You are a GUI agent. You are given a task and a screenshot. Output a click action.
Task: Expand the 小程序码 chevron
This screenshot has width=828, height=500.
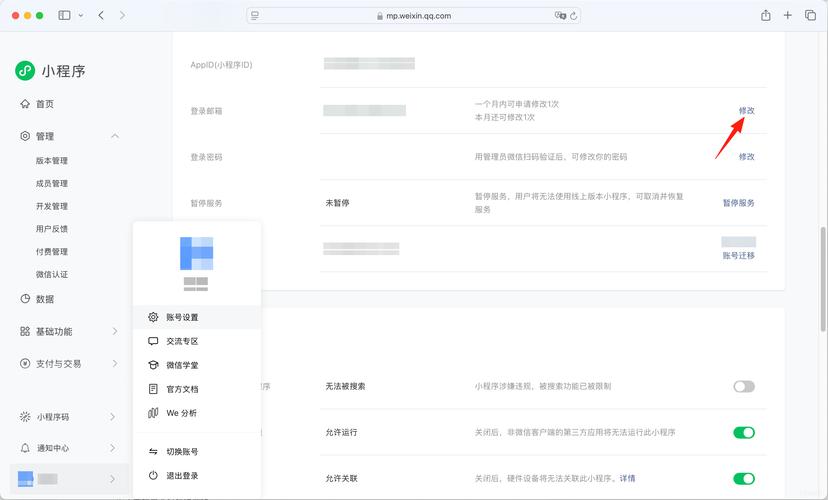(x=112, y=417)
